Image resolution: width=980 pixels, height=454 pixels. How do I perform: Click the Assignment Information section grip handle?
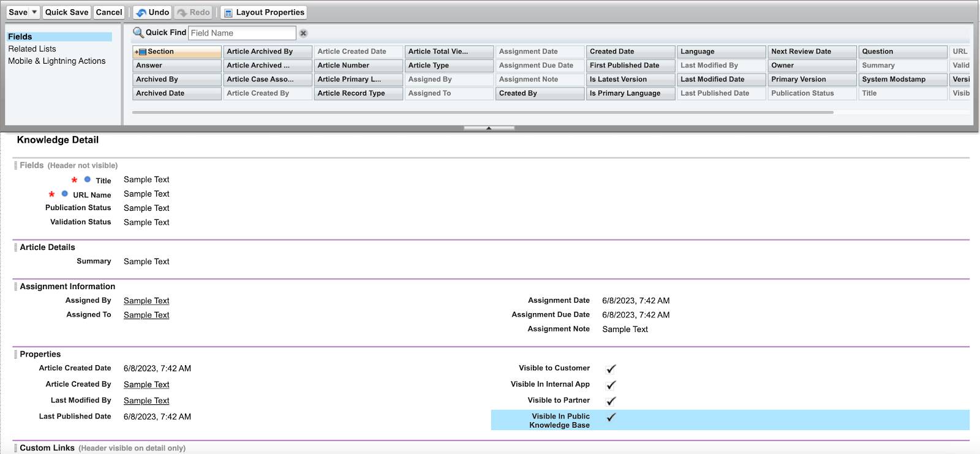(x=15, y=287)
